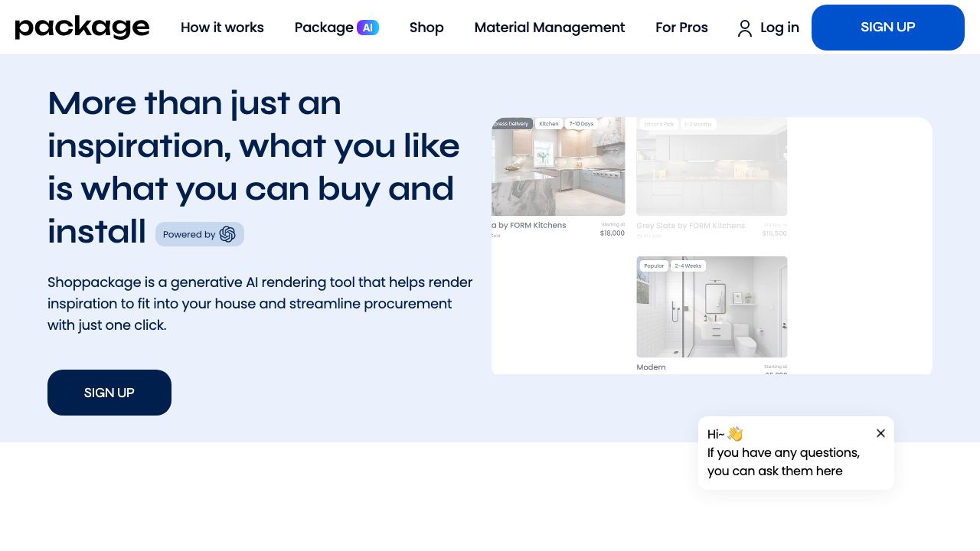
Task: Click the marble kitchen thumbnail
Action: tap(558, 166)
